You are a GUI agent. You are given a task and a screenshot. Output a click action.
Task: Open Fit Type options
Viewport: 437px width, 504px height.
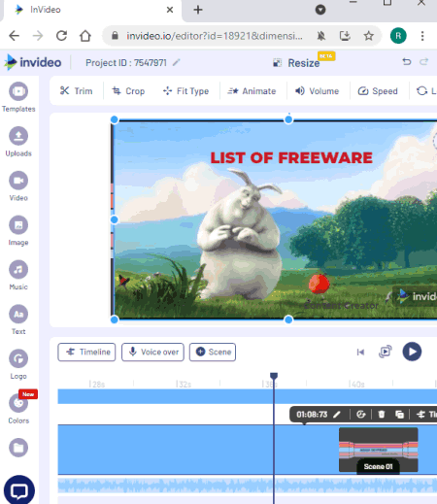pyautogui.click(x=185, y=91)
